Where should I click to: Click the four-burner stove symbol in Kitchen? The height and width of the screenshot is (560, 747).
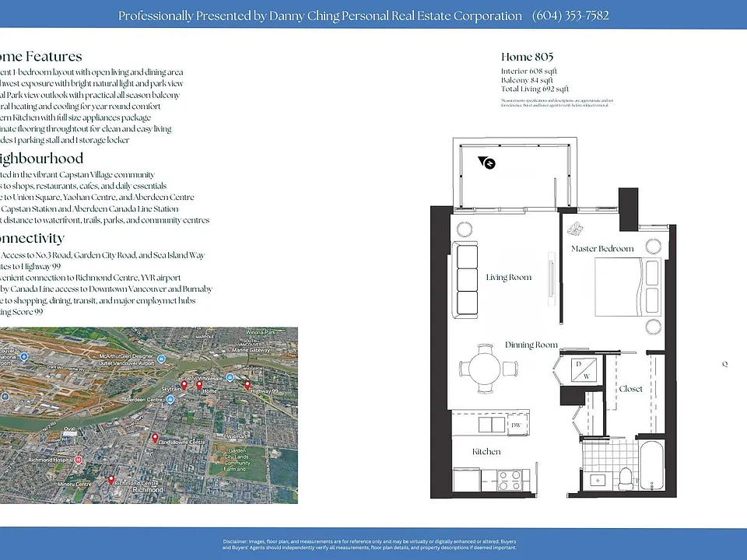coord(509,480)
